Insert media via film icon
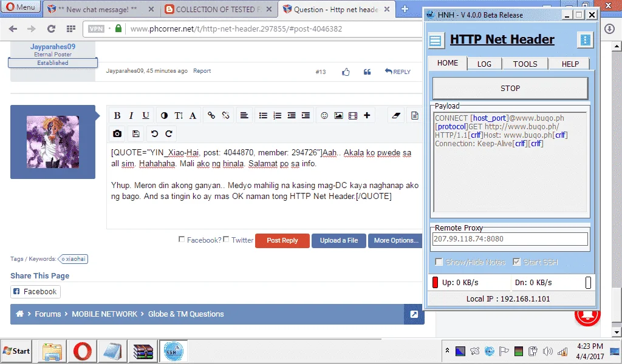This screenshot has width=622, height=364. tap(353, 116)
